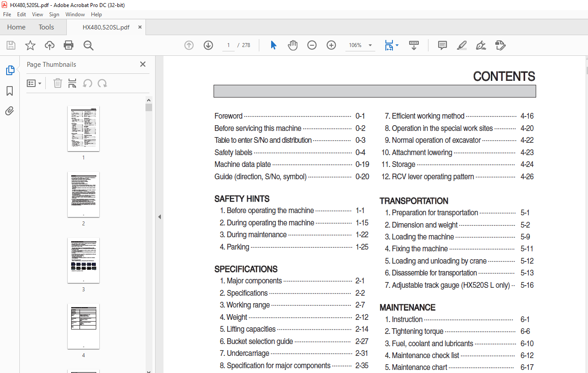Open the Bookmarks sidebar panel
This screenshot has height=373, width=588.
coord(10,91)
